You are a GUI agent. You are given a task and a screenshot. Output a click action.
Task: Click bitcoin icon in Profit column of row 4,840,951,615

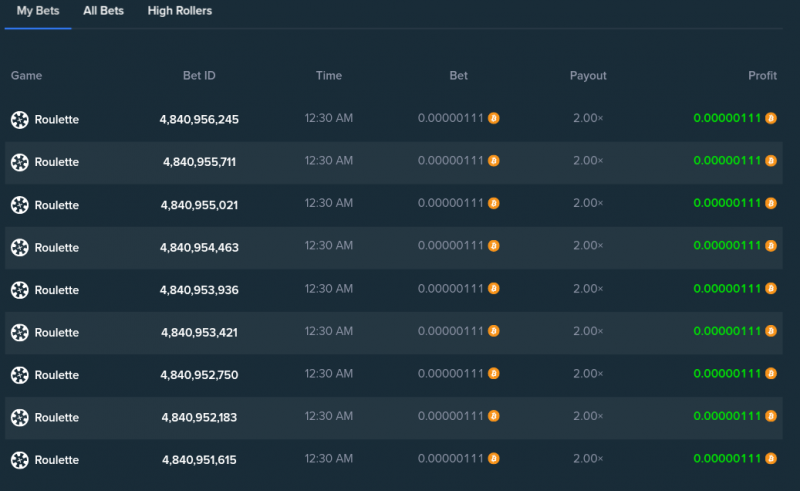[771, 458]
